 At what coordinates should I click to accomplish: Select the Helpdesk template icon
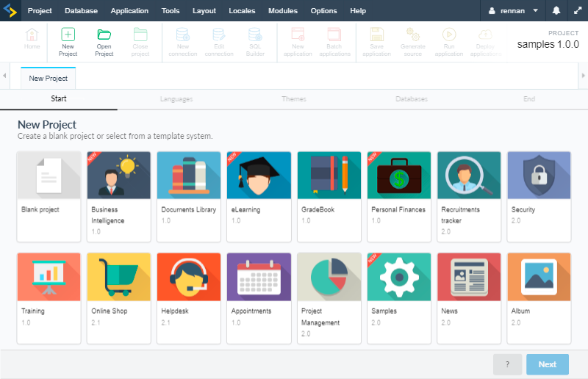coord(189,278)
